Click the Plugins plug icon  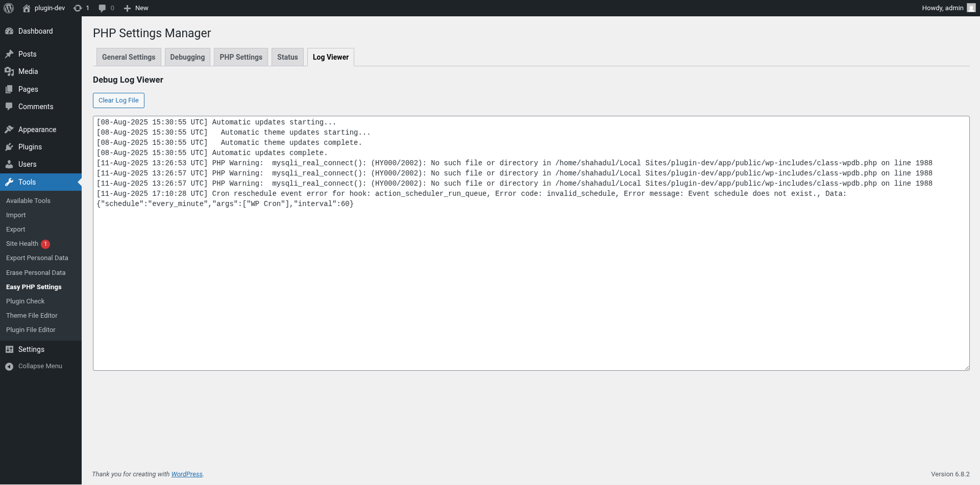pos(9,147)
